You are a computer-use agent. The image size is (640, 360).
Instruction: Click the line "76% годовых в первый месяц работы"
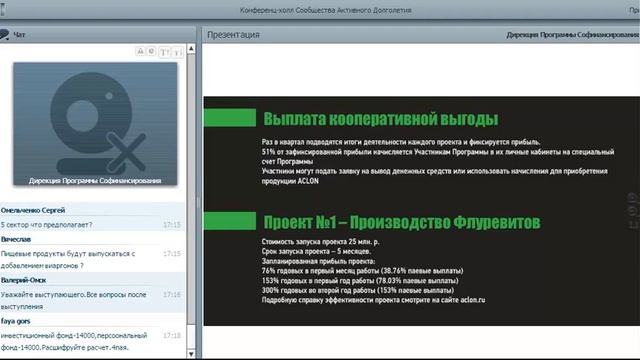coord(362,271)
